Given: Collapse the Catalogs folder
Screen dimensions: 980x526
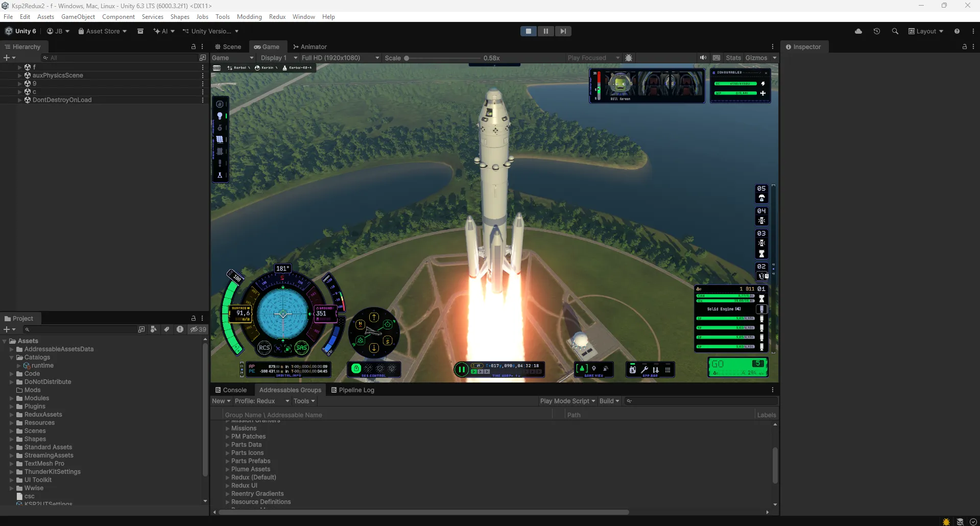Looking at the screenshot, I should [x=12, y=357].
